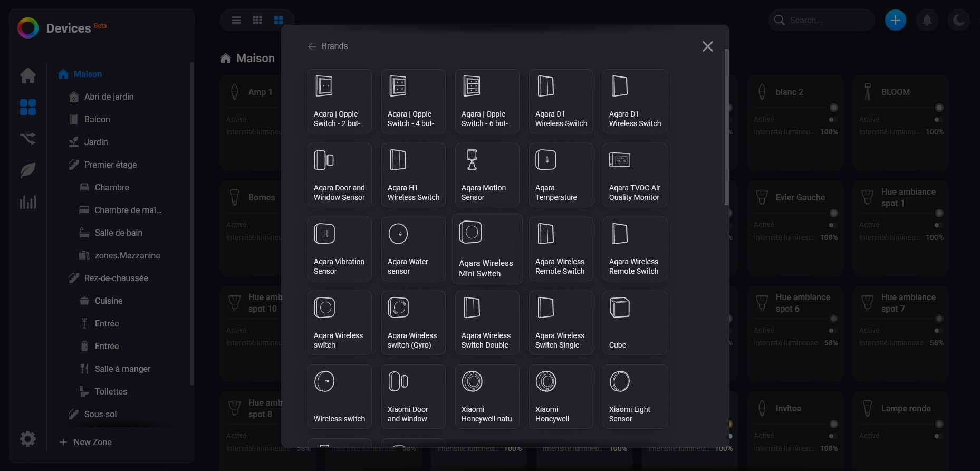The height and width of the screenshot is (471, 980).
Task: Toggle the night mode moon icon
Action: pyautogui.click(x=958, y=20)
